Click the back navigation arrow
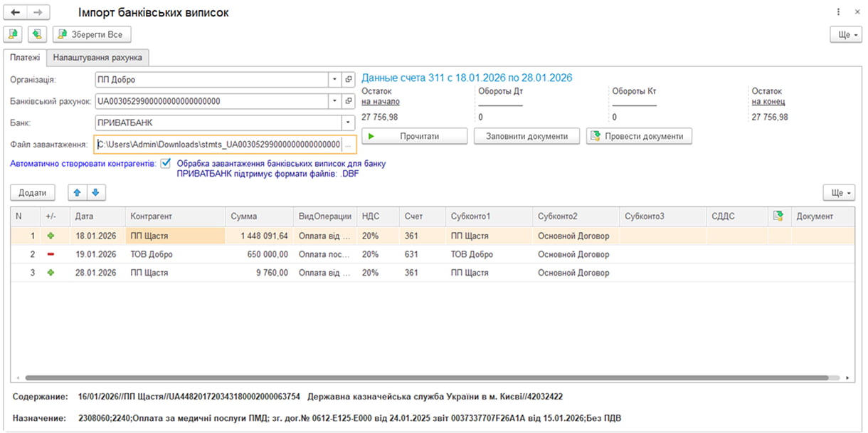The width and height of the screenshot is (868, 433). coord(15,13)
